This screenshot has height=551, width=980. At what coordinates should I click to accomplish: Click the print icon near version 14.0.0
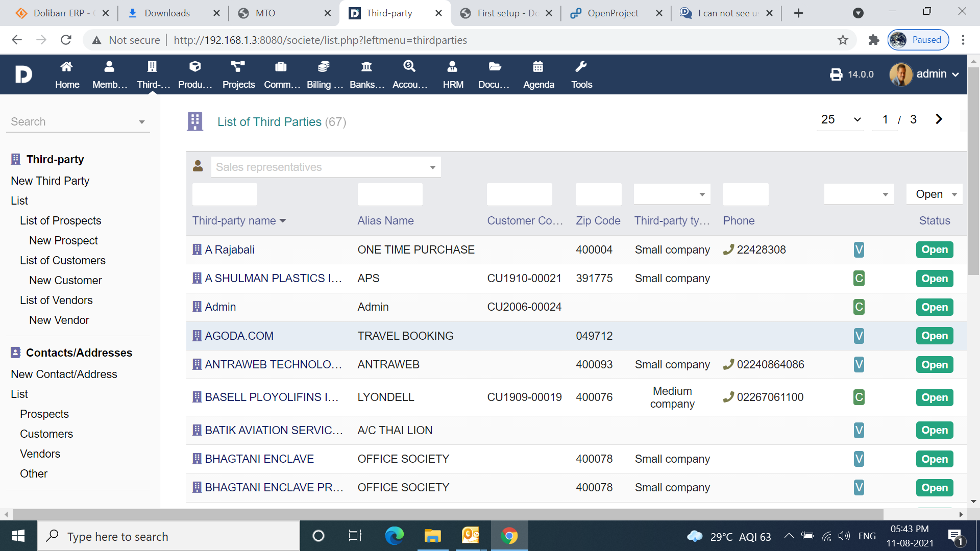click(836, 74)
